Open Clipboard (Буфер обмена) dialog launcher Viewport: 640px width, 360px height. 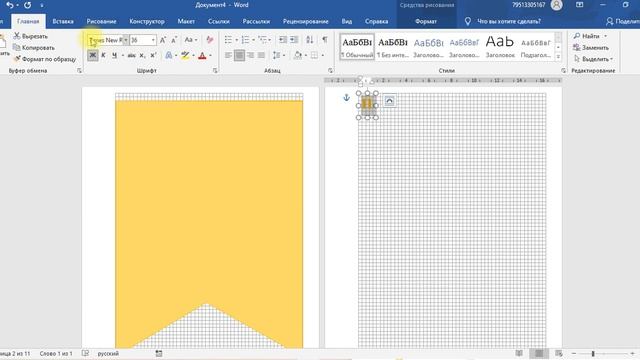(79, 71)
